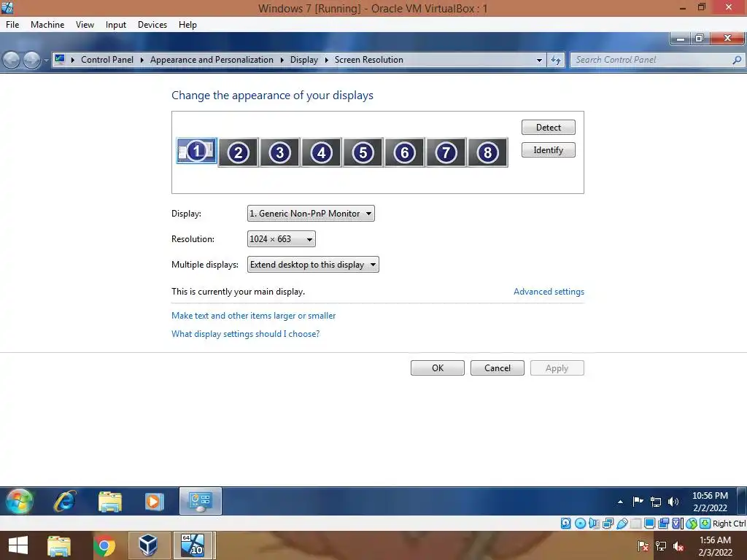Select monitor 8 thumbnail

[487, 152]
